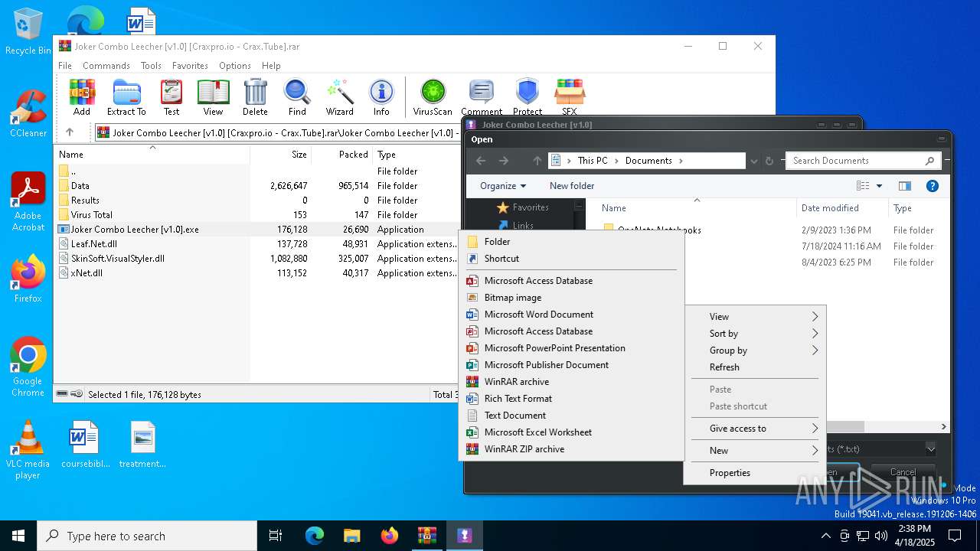Viewport: 980px width, 551px height.
Task: Open address history dropdown in Open dialog
Action: point(755,161)
